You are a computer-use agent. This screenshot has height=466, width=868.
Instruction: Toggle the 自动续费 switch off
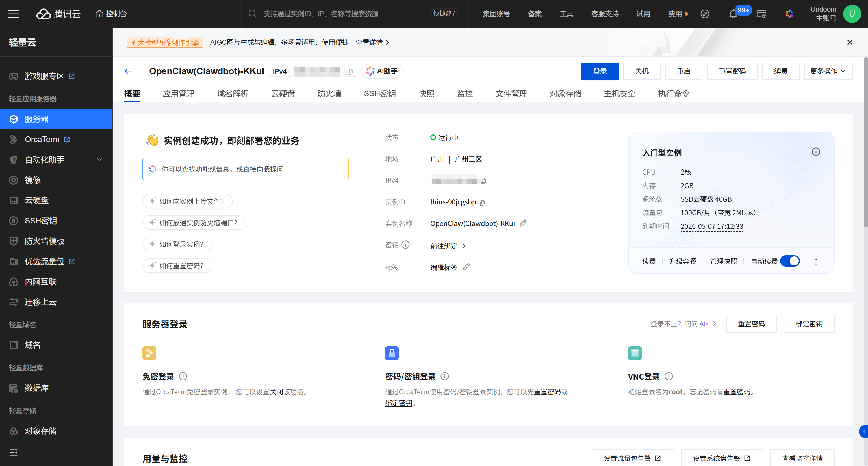789,261
